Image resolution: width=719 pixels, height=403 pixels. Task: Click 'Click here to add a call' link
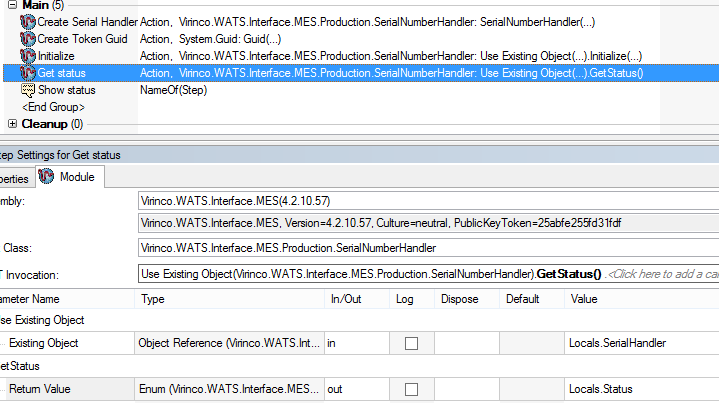point(663,274)
